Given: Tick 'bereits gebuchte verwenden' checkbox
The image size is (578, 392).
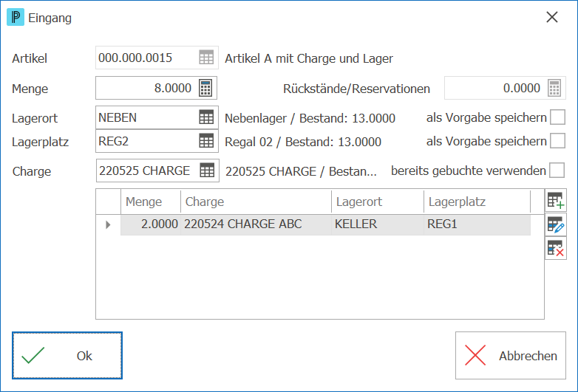Looking at the screenshot, I should pyautogui.click(x=557, y=171).
